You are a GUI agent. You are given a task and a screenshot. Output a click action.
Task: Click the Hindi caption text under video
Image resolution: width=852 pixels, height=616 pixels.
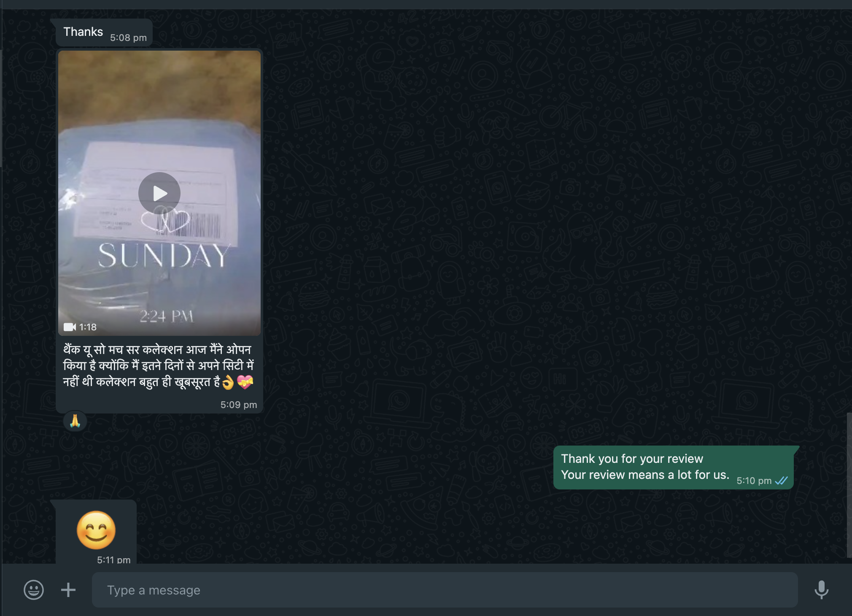pos(158,365)
